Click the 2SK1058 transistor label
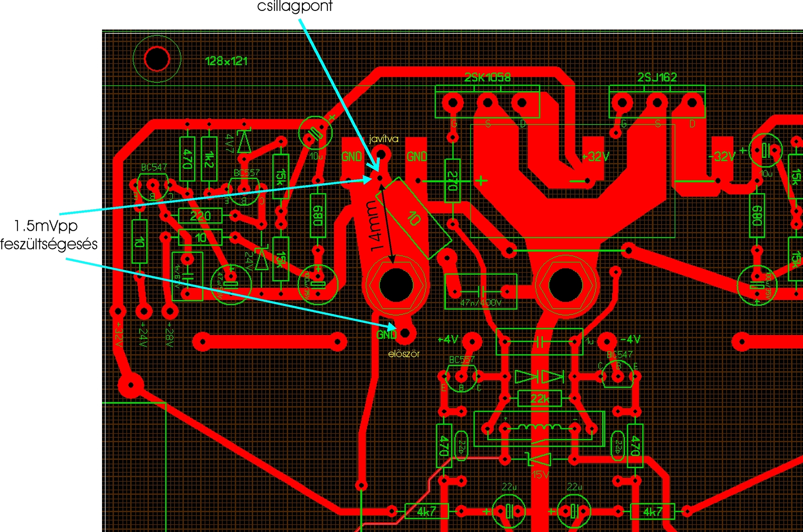The image size is (803, 532). click(x=487, y=77)
